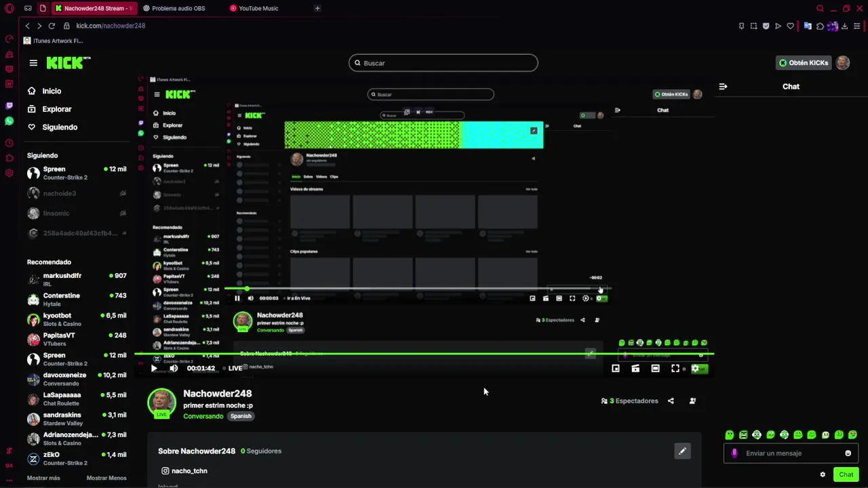Click the 3 Espectadores viewers count

[630, 401]
